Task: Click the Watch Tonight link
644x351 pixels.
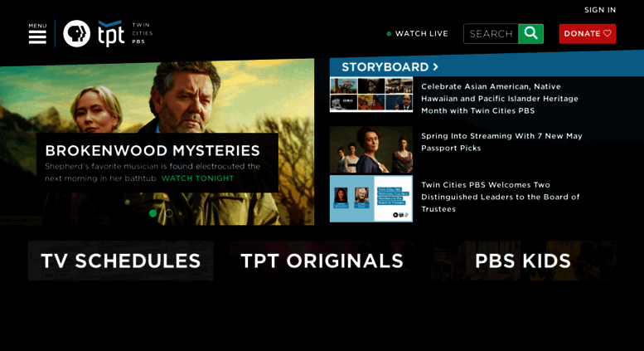Action: click(x=197, y=178)
